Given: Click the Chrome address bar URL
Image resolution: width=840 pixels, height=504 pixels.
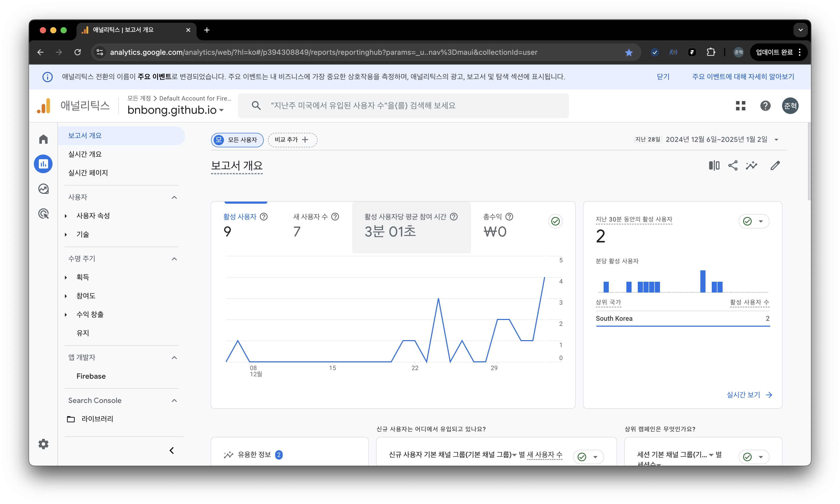Looking at the screenshot, I should [323, 52].
